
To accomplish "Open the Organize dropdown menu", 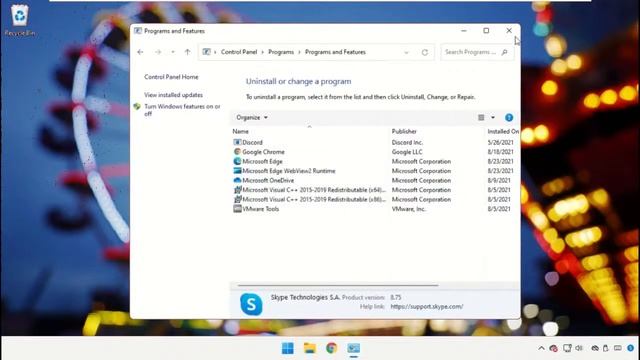I will click(x=252, y=118).
